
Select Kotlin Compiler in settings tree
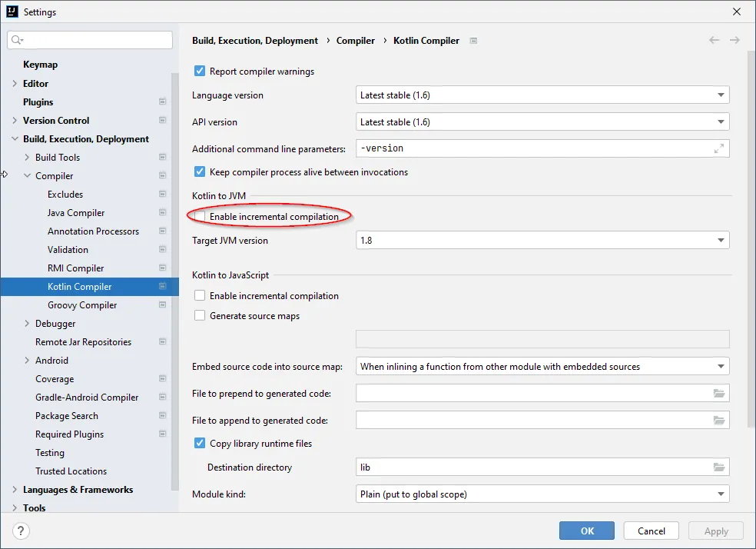(90, 286)
